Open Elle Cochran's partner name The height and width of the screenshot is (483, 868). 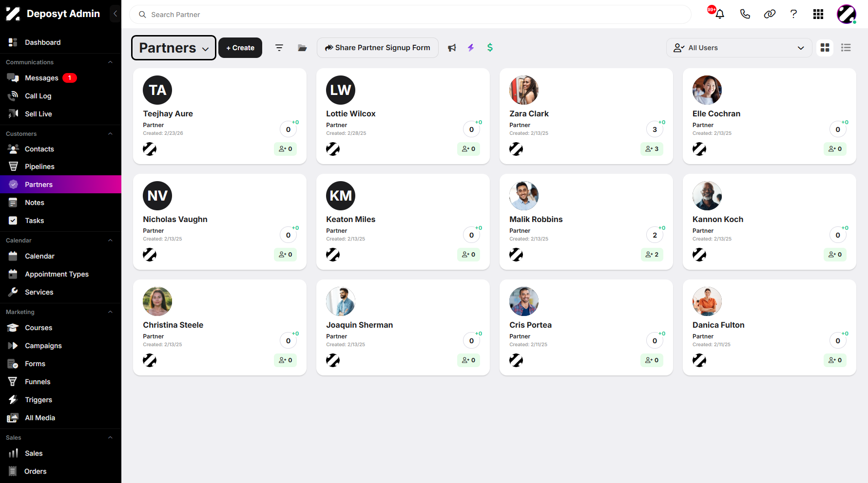pos(716,113)
